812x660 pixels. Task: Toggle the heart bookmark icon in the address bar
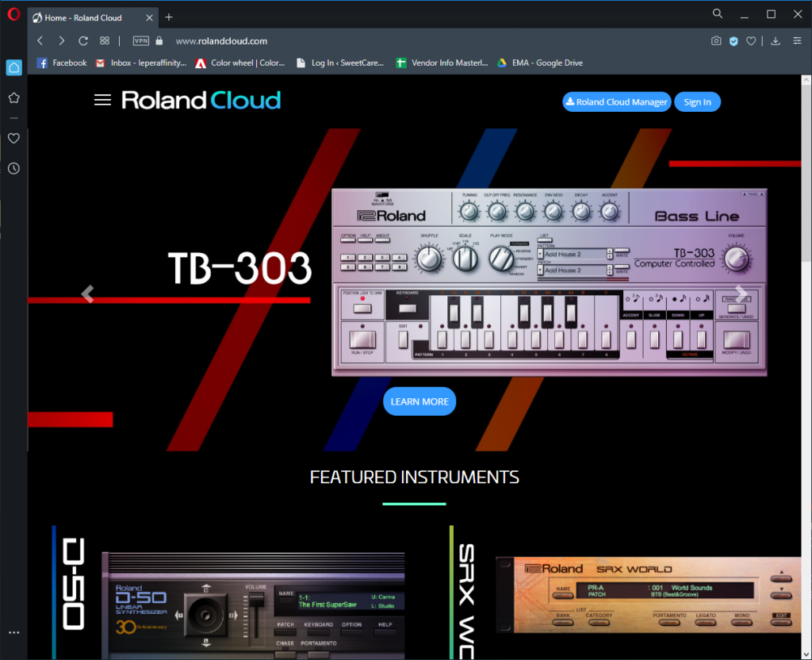point(752,40)
